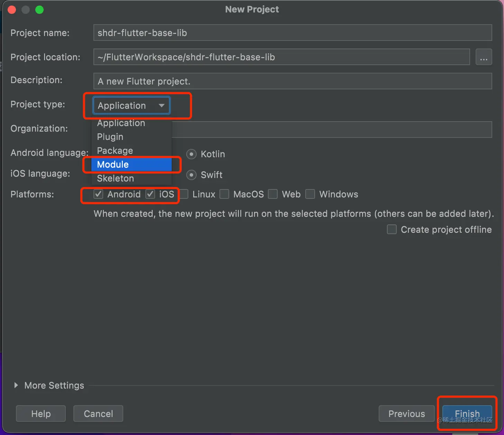
Task: Enable the Linux platform checkbox
Action: [x=184, y=194]
